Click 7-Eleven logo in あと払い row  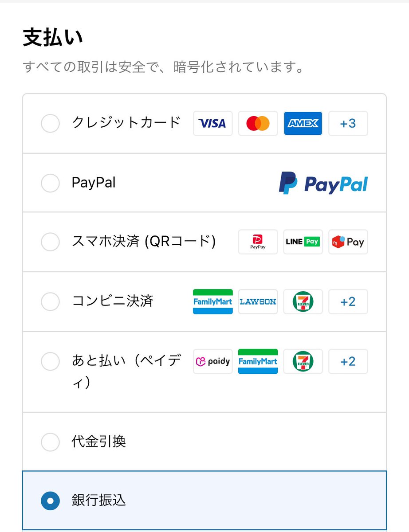[x=303, y=361]
